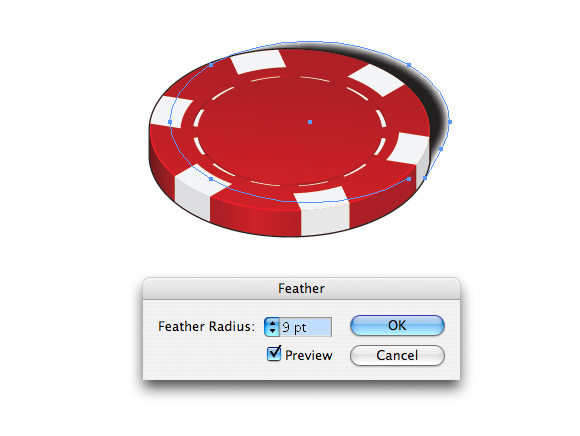Select the rightmost anchor point beside the black shadow
The image size is (580, 436).
tap(450, 122)
